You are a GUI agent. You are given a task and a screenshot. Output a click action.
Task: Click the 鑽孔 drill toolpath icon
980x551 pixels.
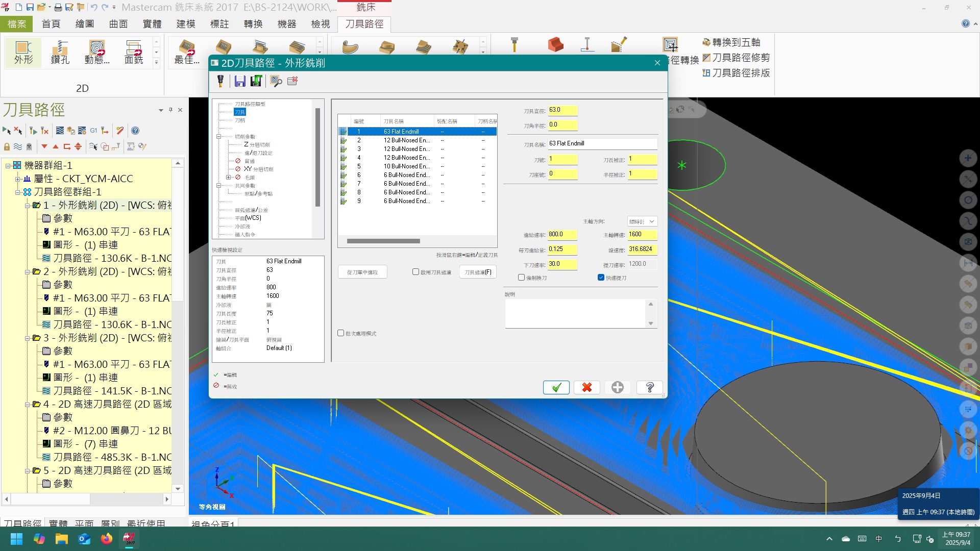(60, 52)
